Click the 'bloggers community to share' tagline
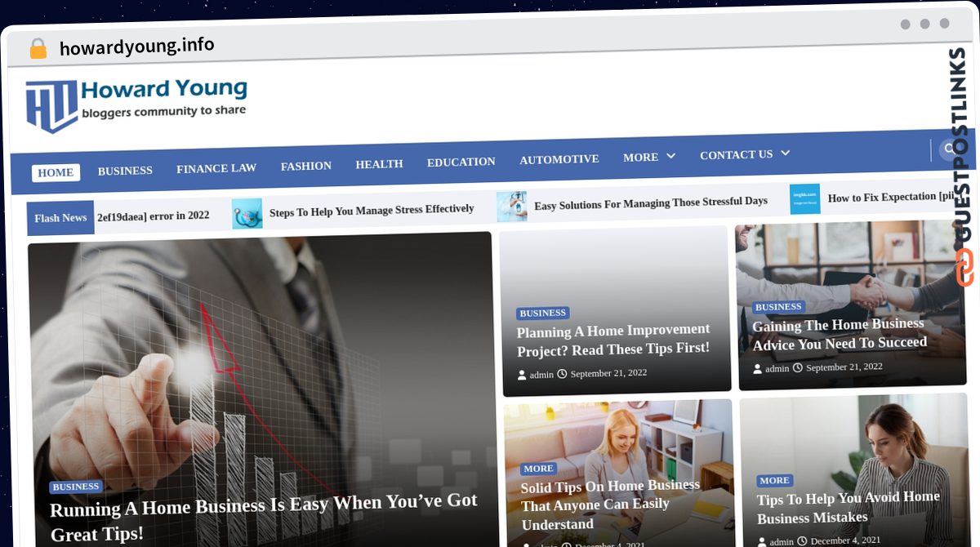The image size is (980, 547). (x=163, y=112)
